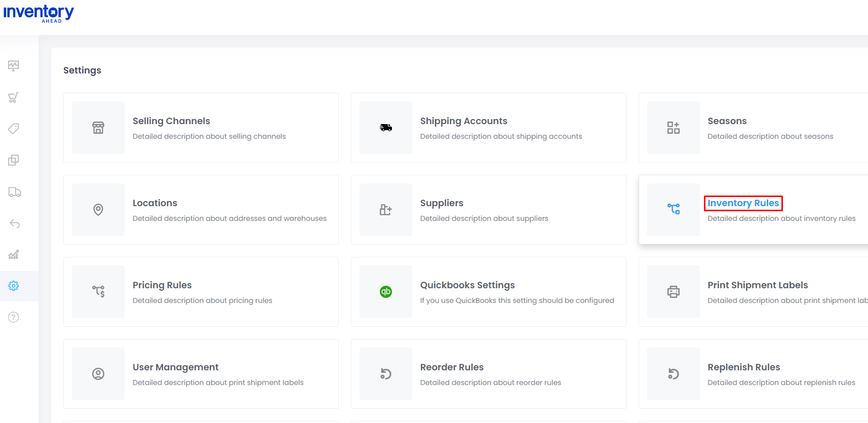The width and height of the screenshot is (868, 423).
Task: Open Shipping Accounts settings
Action: 463,121
